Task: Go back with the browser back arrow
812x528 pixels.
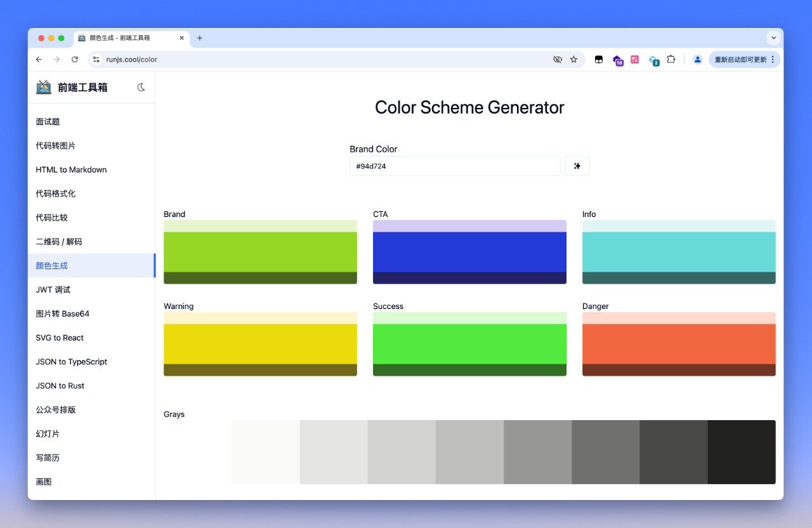Action: [x=39, y=60]
